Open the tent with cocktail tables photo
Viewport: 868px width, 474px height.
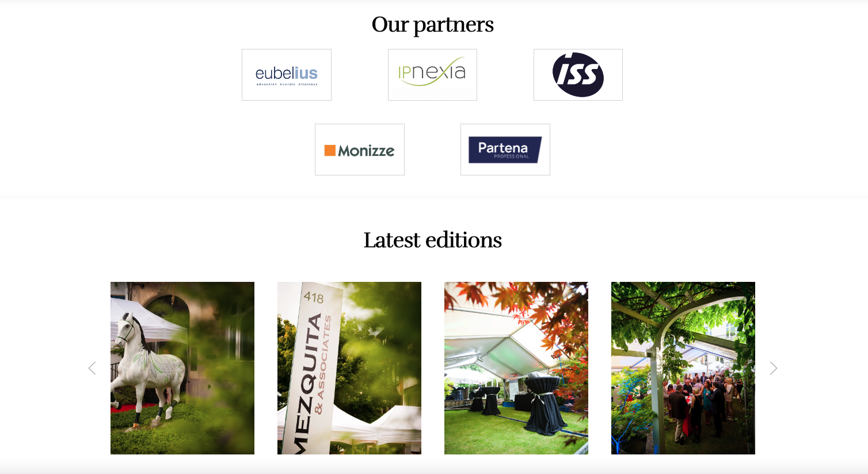[516, 368]
